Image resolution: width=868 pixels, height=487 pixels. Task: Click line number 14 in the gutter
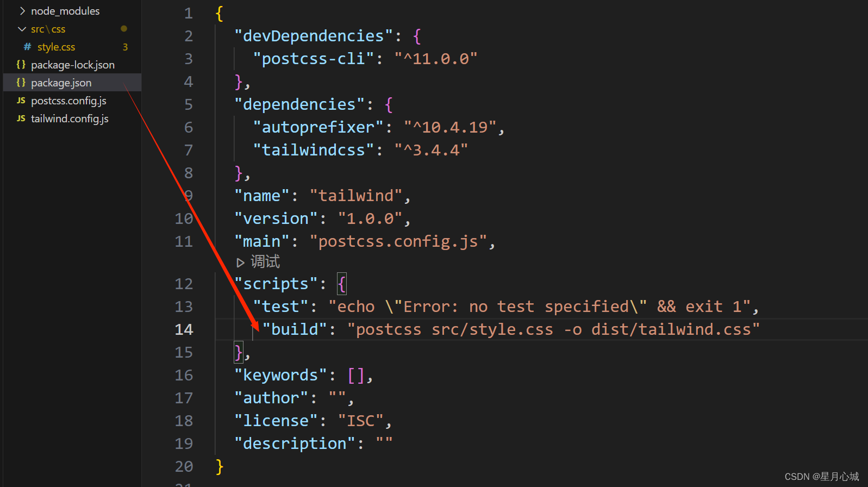coord(184,329)
